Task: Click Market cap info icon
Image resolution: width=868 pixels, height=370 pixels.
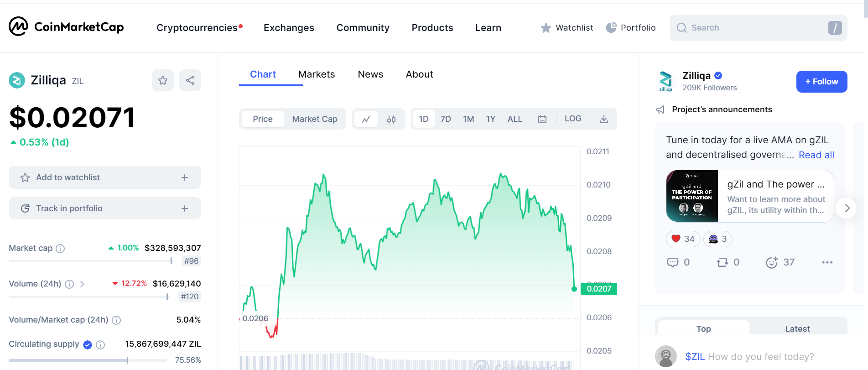Action: (60, 249)
